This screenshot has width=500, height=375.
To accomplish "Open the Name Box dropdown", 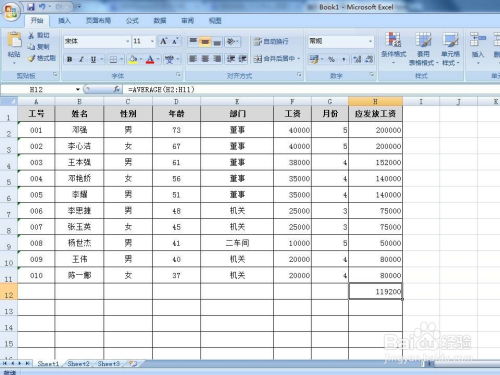I will pos(78,89).
